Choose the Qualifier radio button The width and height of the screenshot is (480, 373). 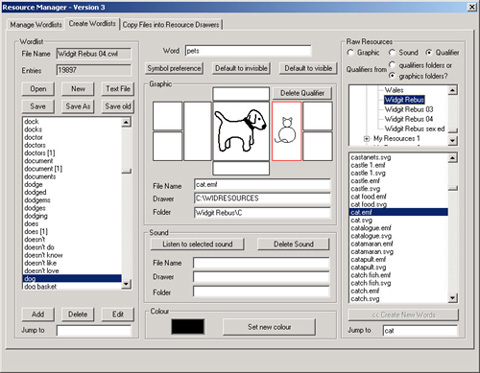coord(429,53)
